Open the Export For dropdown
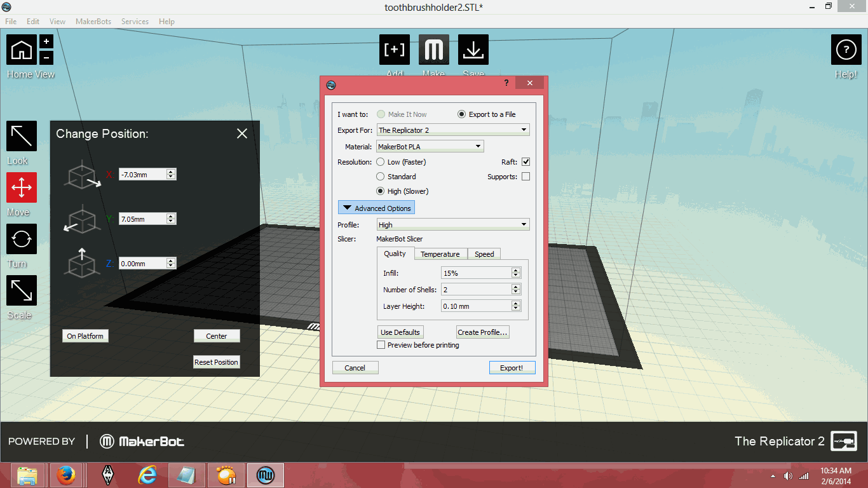The image size is (868, 488). [x=453, y=130]
